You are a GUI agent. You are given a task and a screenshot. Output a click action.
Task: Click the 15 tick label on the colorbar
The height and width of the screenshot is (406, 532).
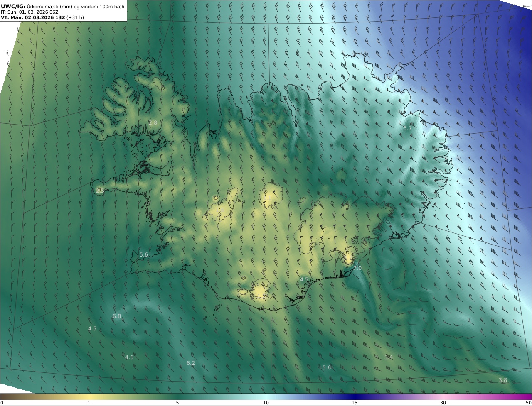click(355, 403)
